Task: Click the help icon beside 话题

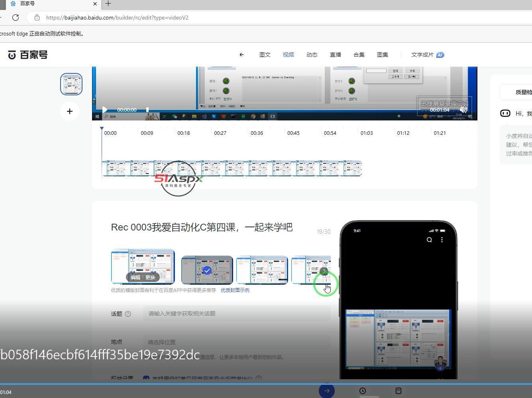Action: [128, 314]
